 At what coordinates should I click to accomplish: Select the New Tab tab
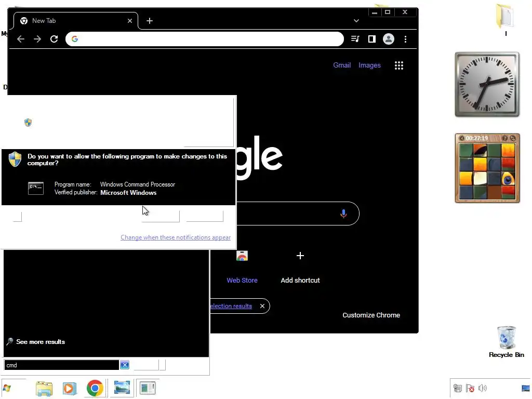76,21
